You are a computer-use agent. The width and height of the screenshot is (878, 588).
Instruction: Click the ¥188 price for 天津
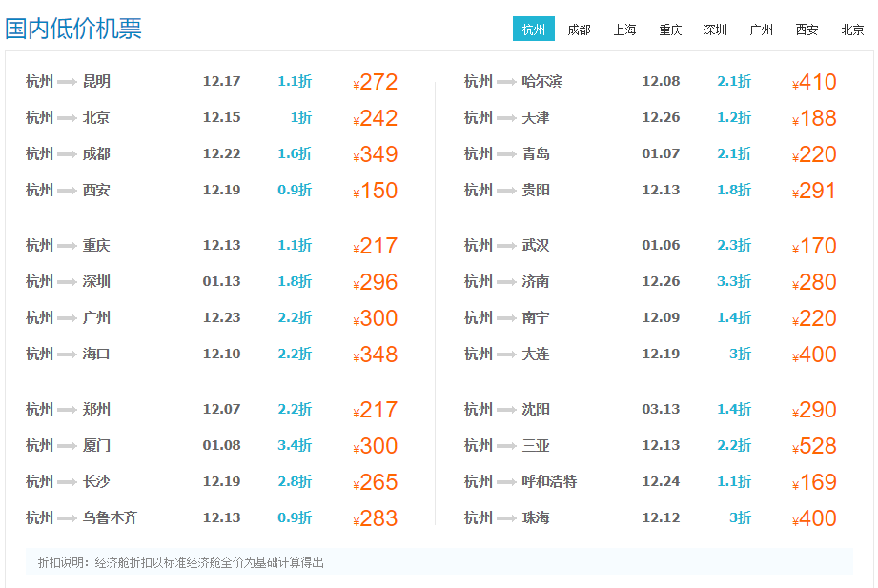pos(814,118)
